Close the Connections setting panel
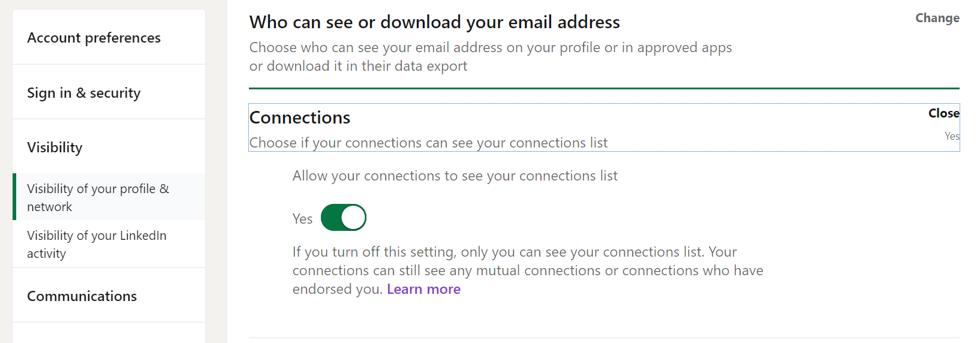Viewport: 980px width, 343px height. coord(943,113)
